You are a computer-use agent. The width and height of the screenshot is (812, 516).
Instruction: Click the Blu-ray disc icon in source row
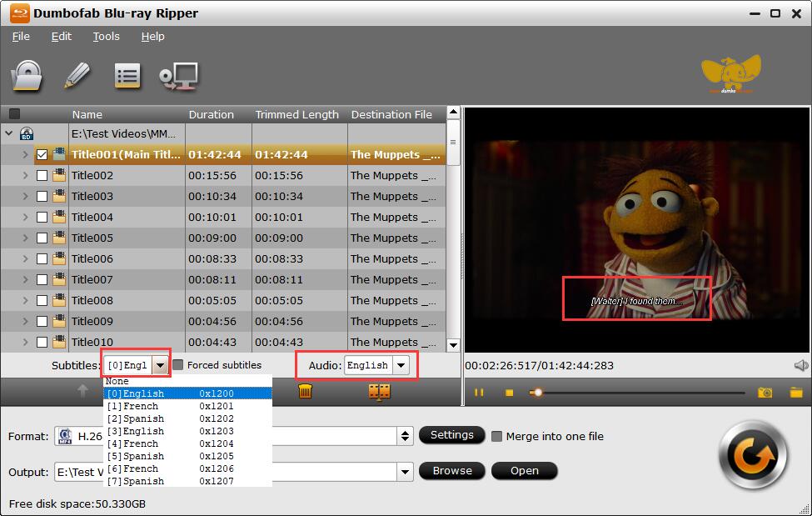click(x=27, y=134)
